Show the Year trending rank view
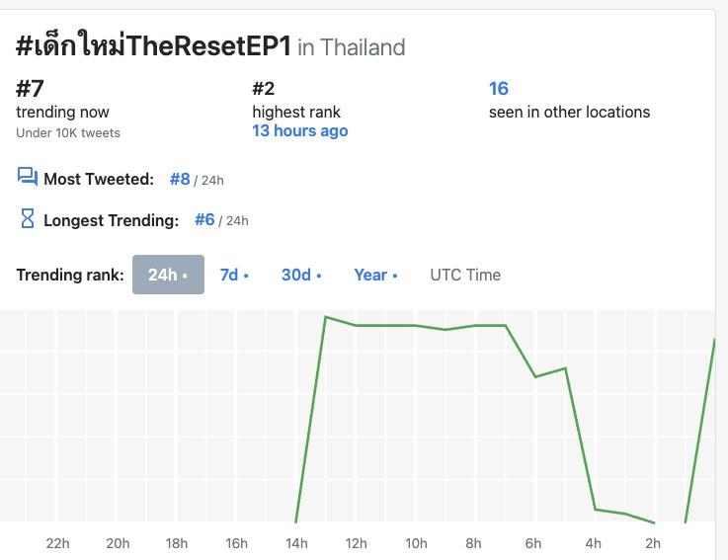Viewport: 728px width, 560px height. point(375,275)
